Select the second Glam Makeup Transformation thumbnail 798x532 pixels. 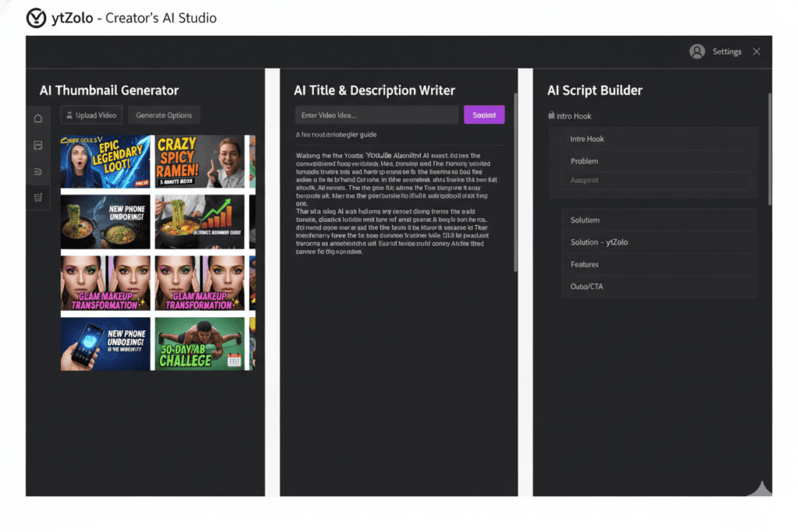199,283
